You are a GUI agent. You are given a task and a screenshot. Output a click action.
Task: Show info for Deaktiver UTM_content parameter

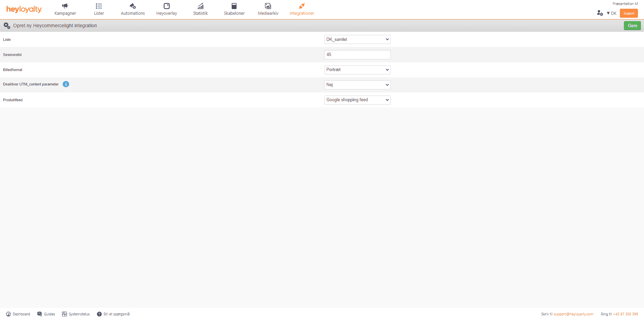66,84
